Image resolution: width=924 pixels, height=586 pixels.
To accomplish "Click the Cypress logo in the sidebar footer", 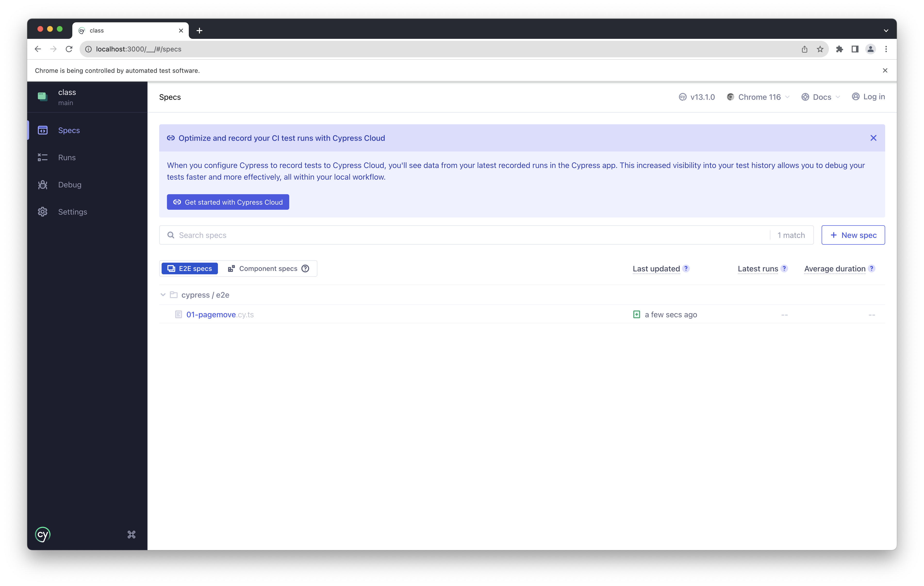I will [x=43, y=534].
